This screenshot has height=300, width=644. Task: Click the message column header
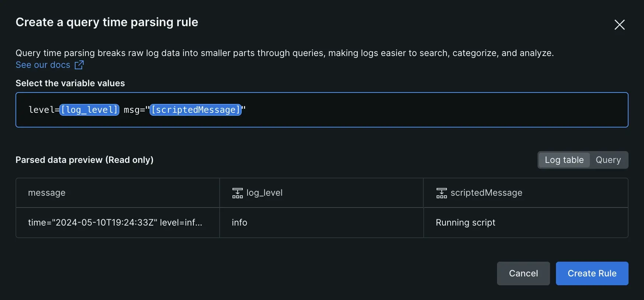tap(47, 193)
